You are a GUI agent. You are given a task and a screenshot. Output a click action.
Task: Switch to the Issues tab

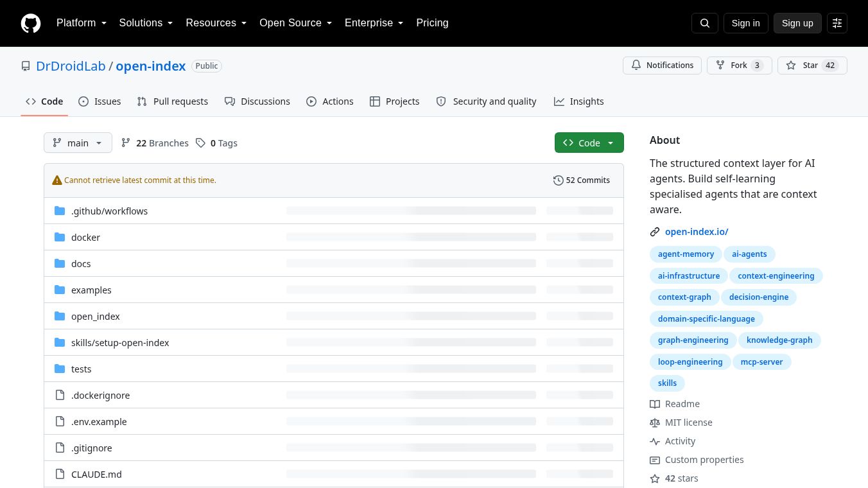tap(100, 101)
